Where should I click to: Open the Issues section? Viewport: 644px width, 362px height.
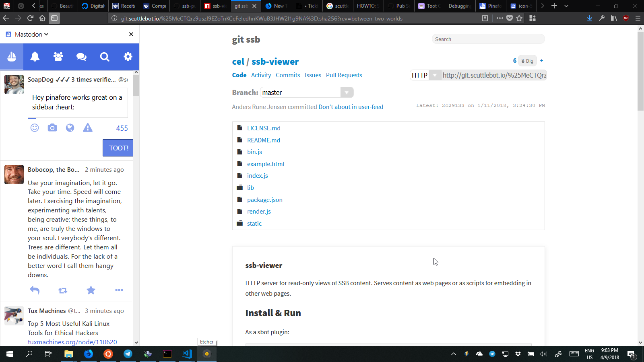pos(313,75)
